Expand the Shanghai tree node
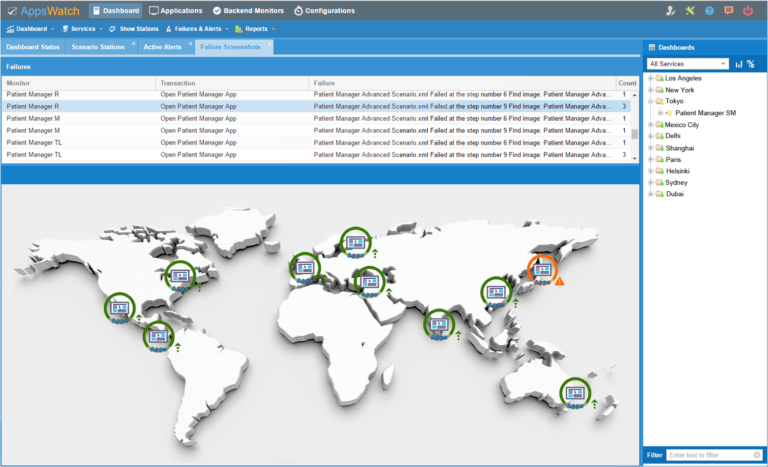The image size is (768, 467). (651, 148)
